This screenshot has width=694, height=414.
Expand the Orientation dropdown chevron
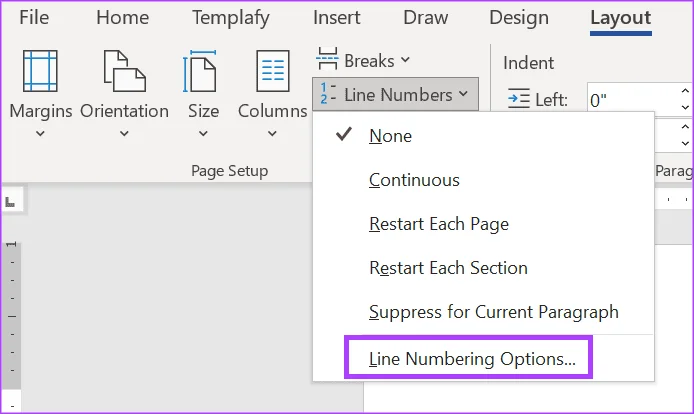click(x=124, y=133)
